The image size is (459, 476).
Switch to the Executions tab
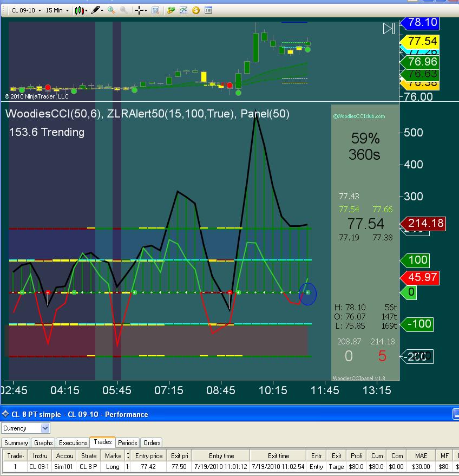click(x=73, y=443)
